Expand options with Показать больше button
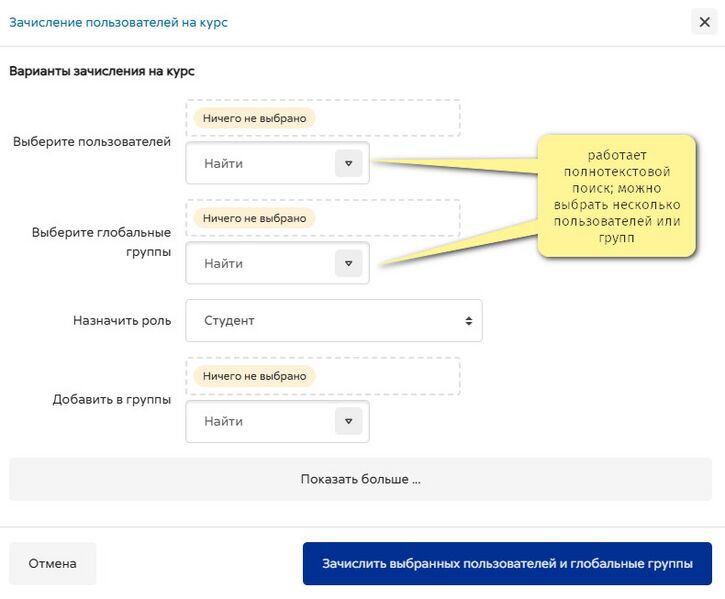This screenshot has width=725, height=599. 360,479
